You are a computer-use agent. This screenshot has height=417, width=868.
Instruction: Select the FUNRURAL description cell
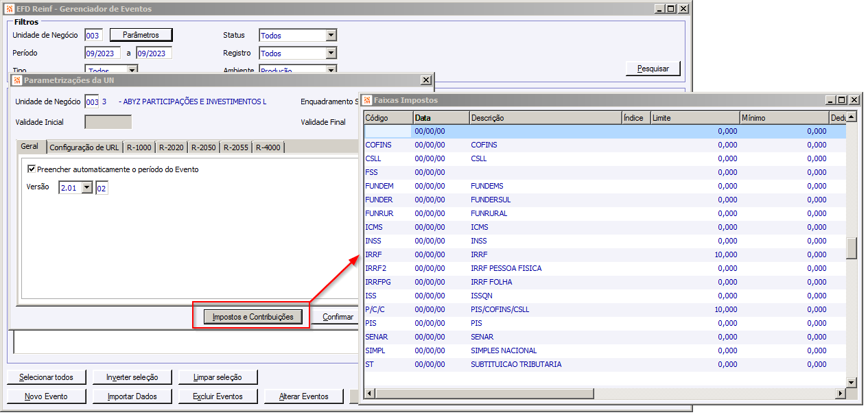489,213
